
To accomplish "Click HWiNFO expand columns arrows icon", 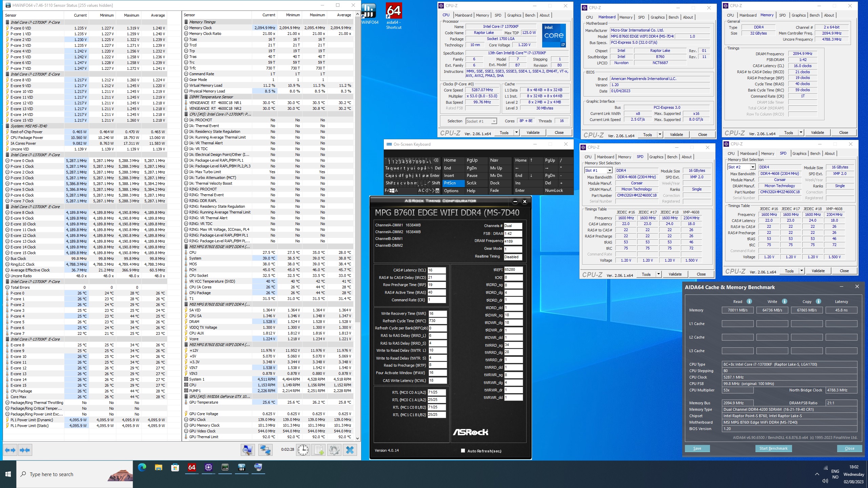I will click(10, 450).
